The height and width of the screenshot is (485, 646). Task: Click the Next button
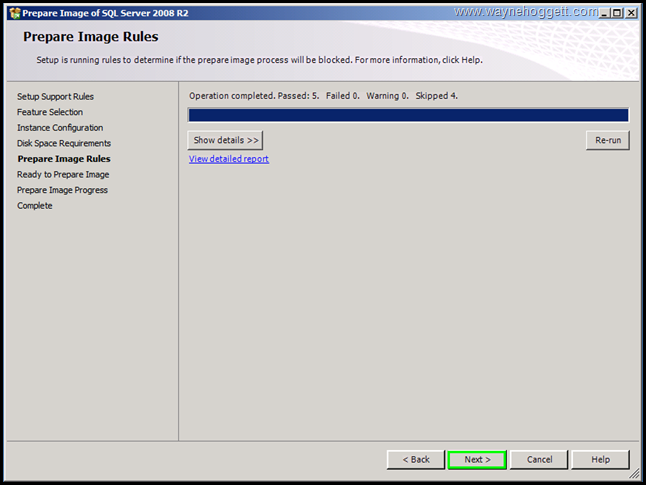477,459
